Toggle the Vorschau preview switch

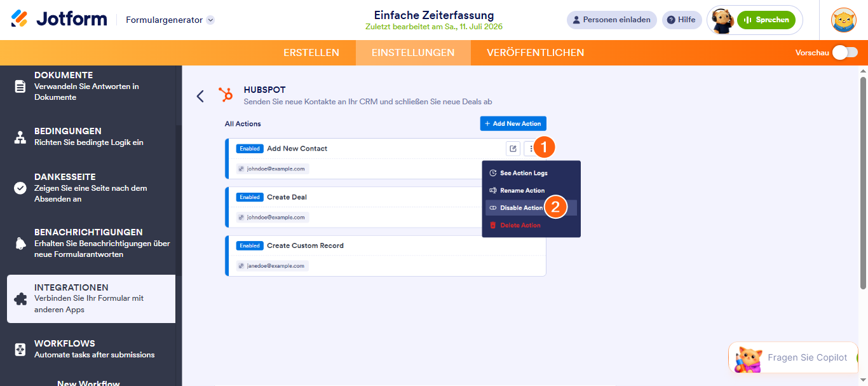coord(845,53)
